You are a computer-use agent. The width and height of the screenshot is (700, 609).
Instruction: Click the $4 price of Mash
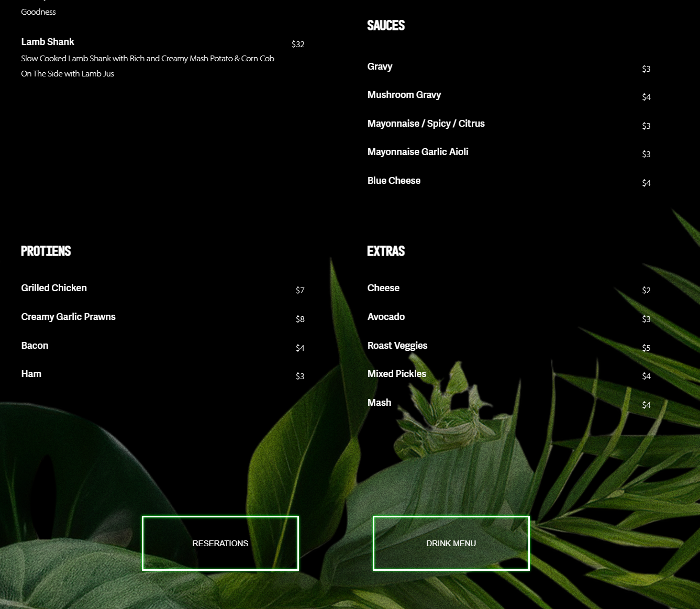tap(646, 405)
